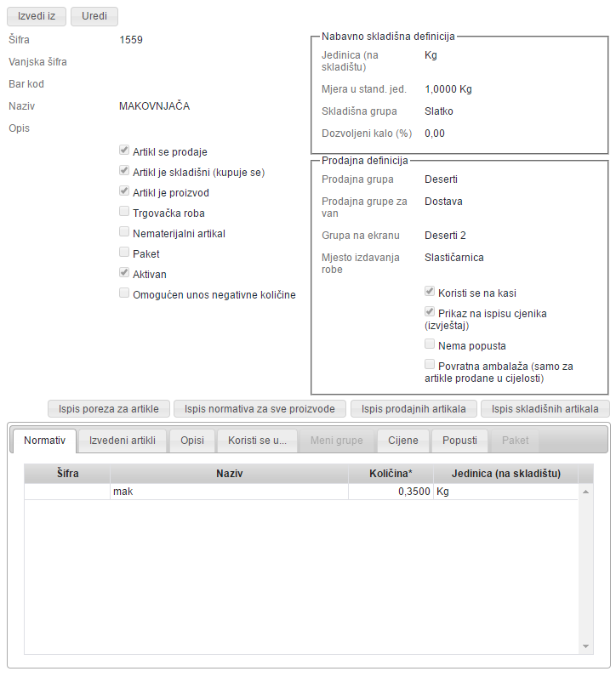The height and width of the screenshot is (677, 616).
Task: Toggle 'Artikl se prodaje' checkbox
Action: [x=124, y=151]
